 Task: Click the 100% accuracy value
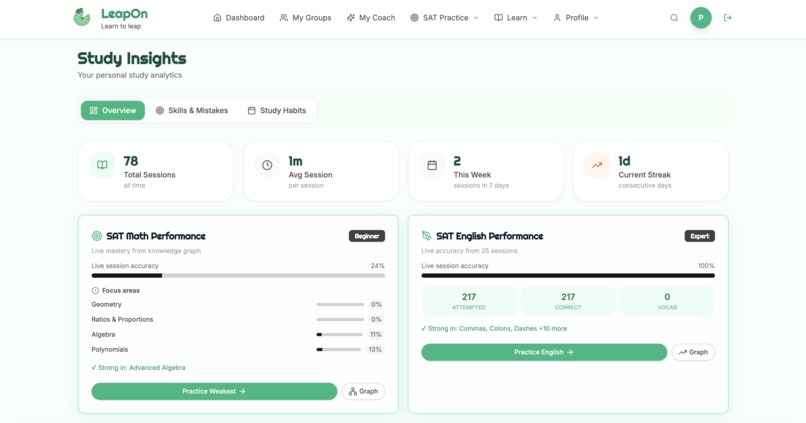click(706, 266)
